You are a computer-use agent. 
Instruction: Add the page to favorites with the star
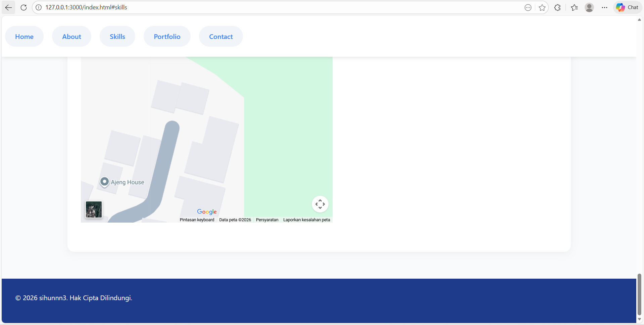[x=542, y=7]
